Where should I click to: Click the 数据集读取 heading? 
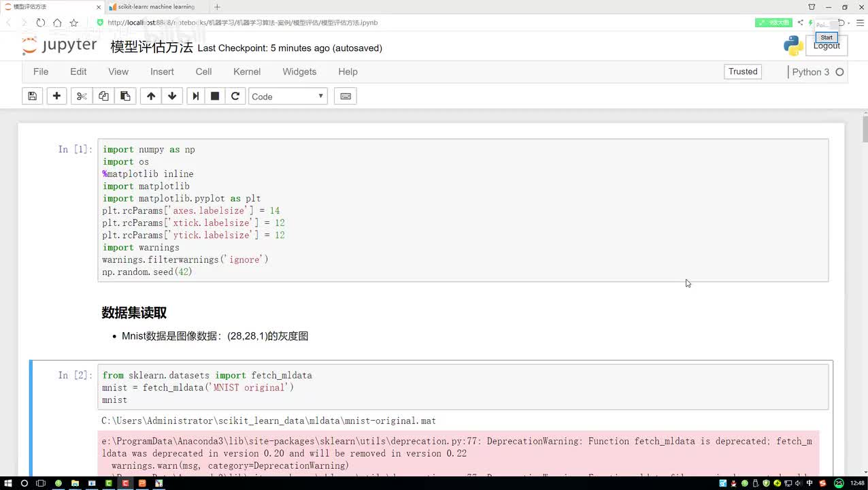134,312
